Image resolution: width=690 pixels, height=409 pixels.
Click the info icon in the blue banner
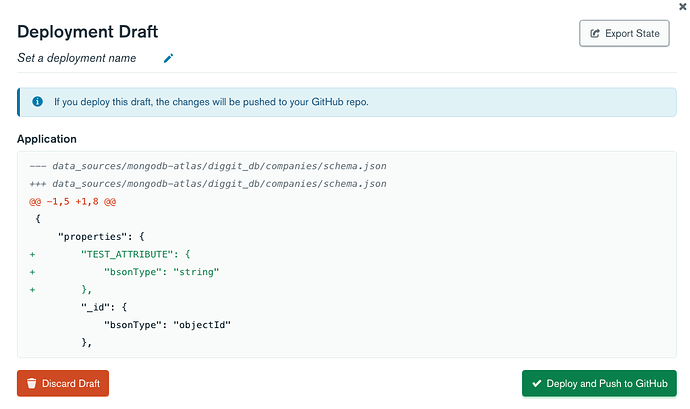tap(37, 102)
